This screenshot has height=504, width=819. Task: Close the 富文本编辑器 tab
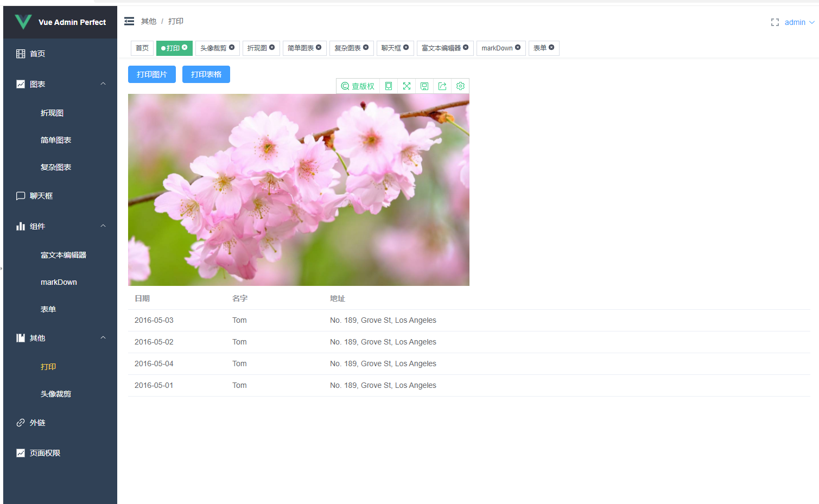click(466, 47)
